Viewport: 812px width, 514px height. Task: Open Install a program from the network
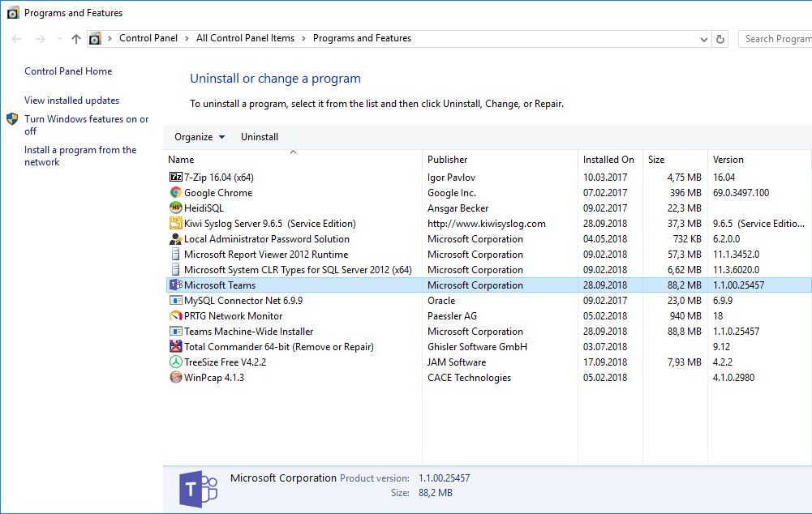(x=80, y=156)
